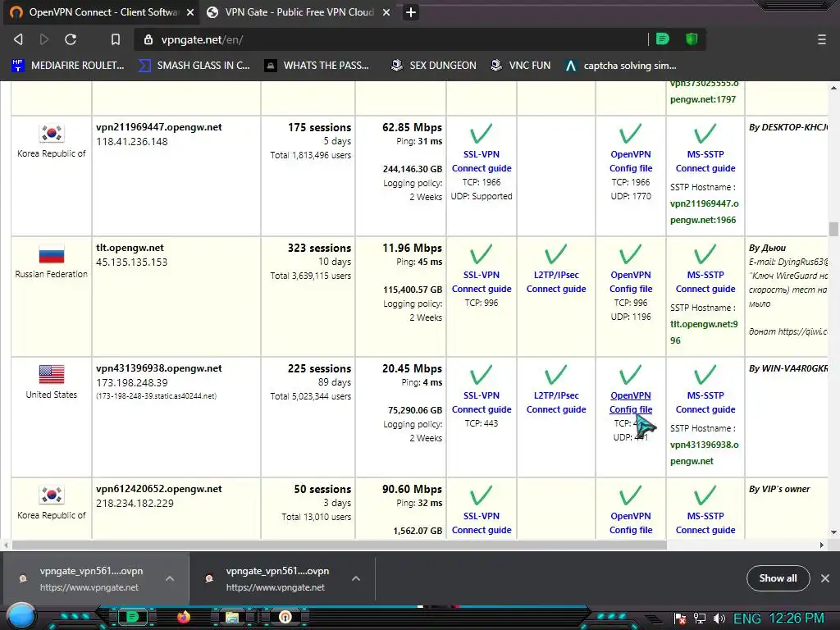Expand options for first vpngate_vpn561 download

pyautogui.click(x=170, y=578)
